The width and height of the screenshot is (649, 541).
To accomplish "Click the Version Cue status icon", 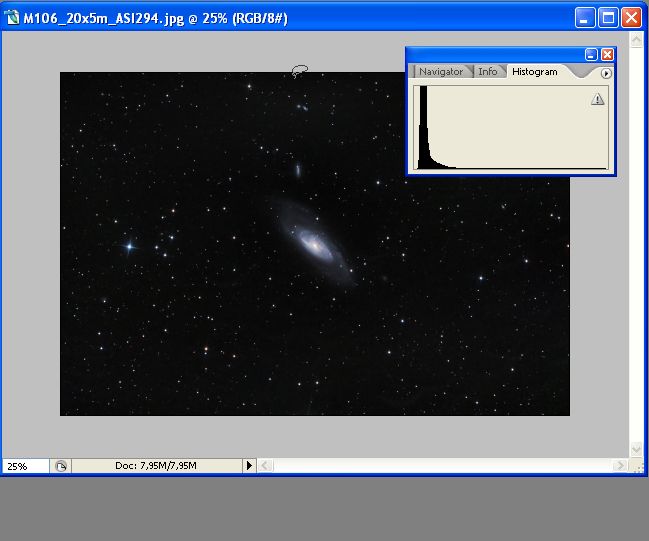I will tap(61, 466).
